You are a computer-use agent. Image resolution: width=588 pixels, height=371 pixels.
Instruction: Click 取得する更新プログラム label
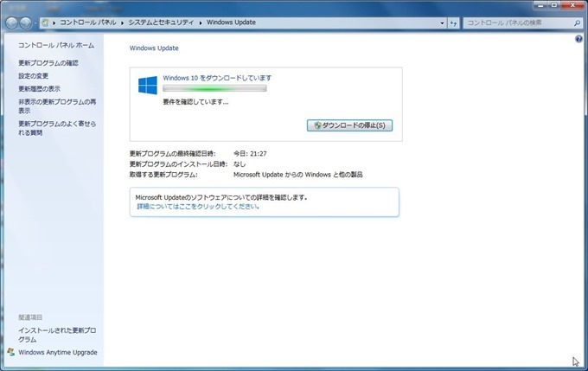coord(163,175)
